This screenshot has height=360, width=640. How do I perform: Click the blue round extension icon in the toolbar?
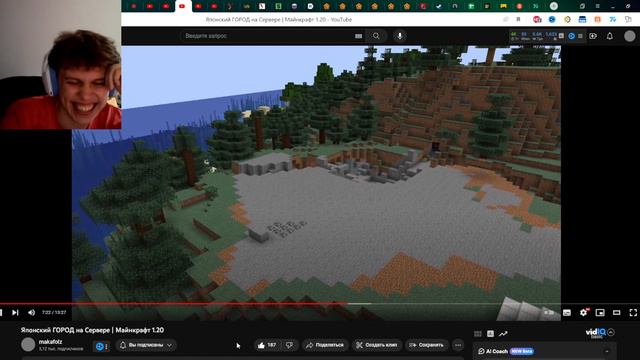pos(552,19)
